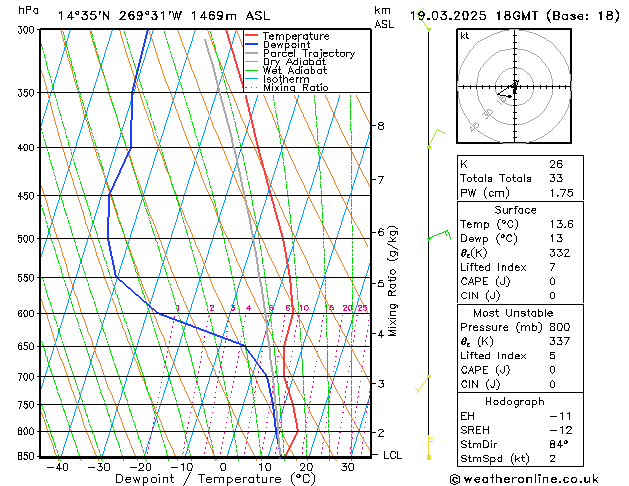Click the grey Parcel Trajectory legend swatch

[252, 53]
